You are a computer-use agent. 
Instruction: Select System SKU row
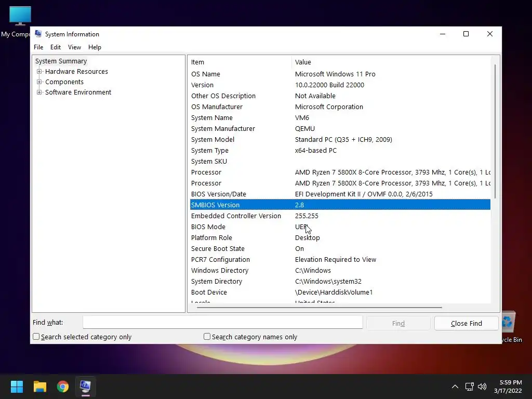pos(340,161)
